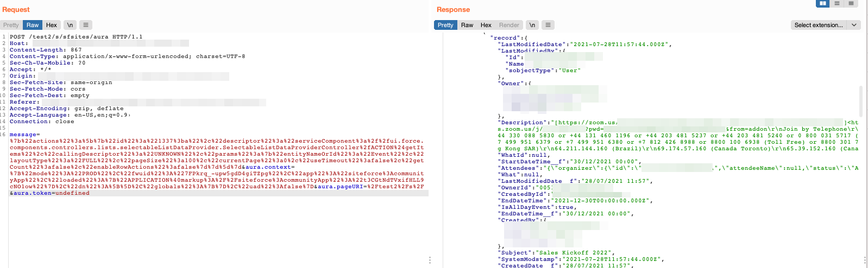The height and width of the screenshot is (268, 868).
Task: Select the Request Pretty tab
Action: (11, 25)
